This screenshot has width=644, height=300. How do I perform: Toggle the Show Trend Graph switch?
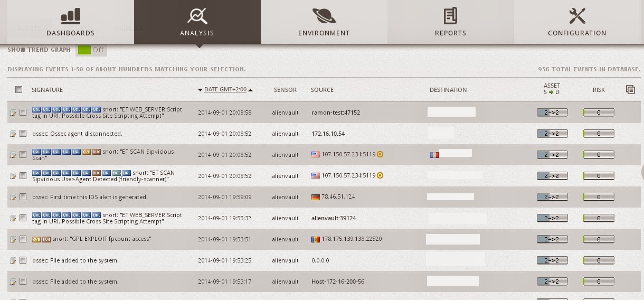pos(92,50)
